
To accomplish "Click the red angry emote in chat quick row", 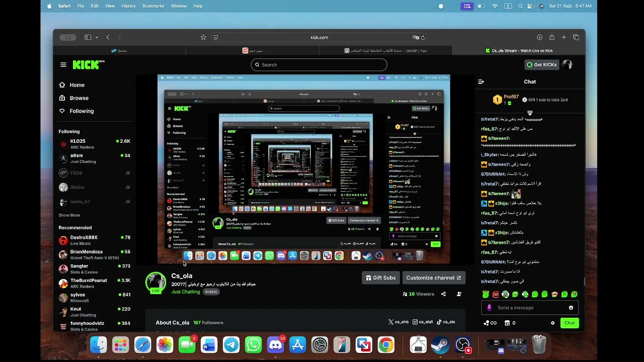I will coord(496,294).
